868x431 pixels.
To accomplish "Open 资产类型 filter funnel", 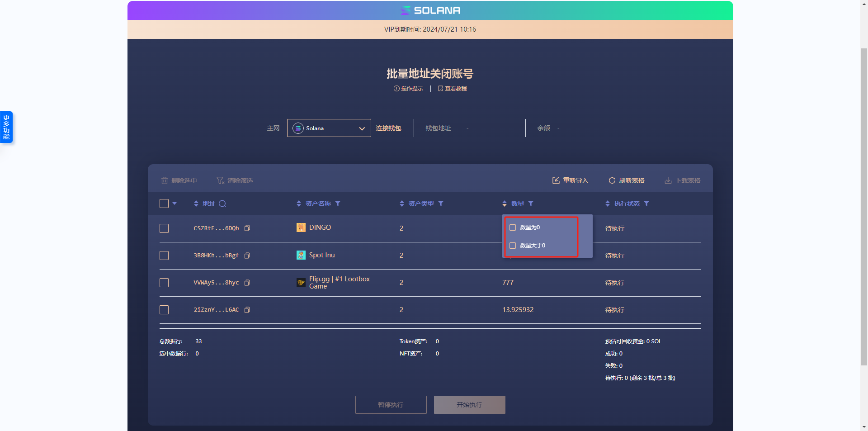I will click(441, 204).
